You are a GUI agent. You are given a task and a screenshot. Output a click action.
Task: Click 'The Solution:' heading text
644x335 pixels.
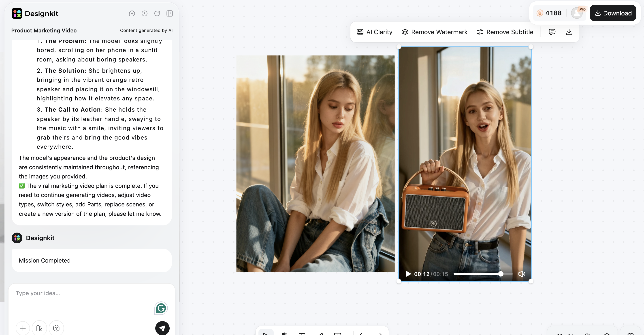click(x=66, y=71)
